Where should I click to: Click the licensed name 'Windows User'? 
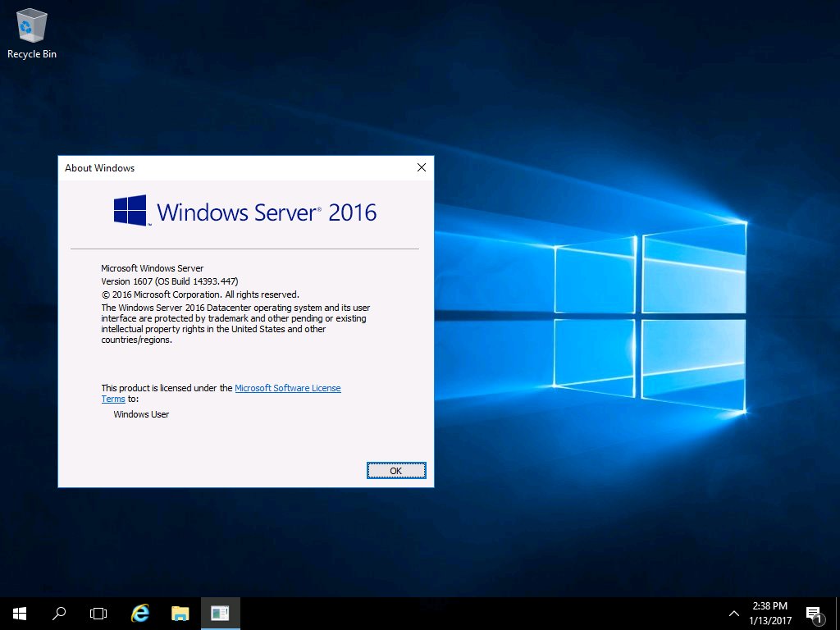point(141,414)
